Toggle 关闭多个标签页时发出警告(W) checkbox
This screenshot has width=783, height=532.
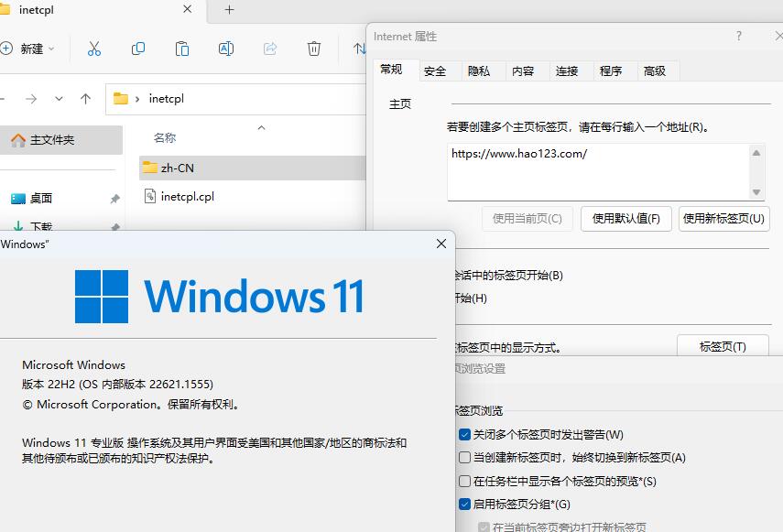point(464,435)
